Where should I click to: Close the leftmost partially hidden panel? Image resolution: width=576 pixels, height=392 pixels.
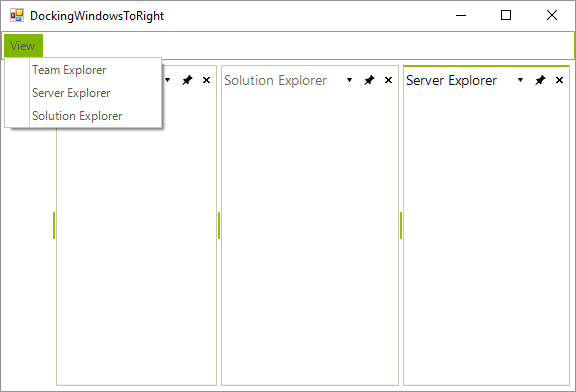pos(206,80)
